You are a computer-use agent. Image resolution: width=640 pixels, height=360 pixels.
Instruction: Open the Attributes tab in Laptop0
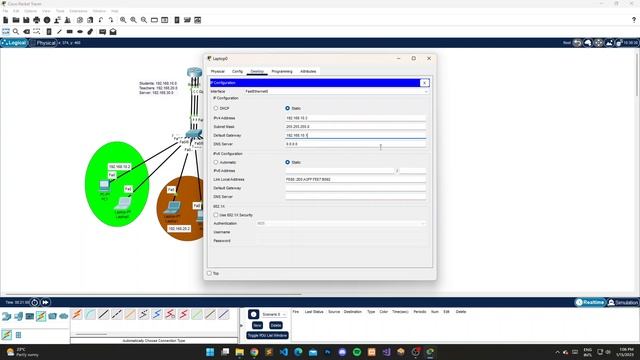(x=308, y=71)
